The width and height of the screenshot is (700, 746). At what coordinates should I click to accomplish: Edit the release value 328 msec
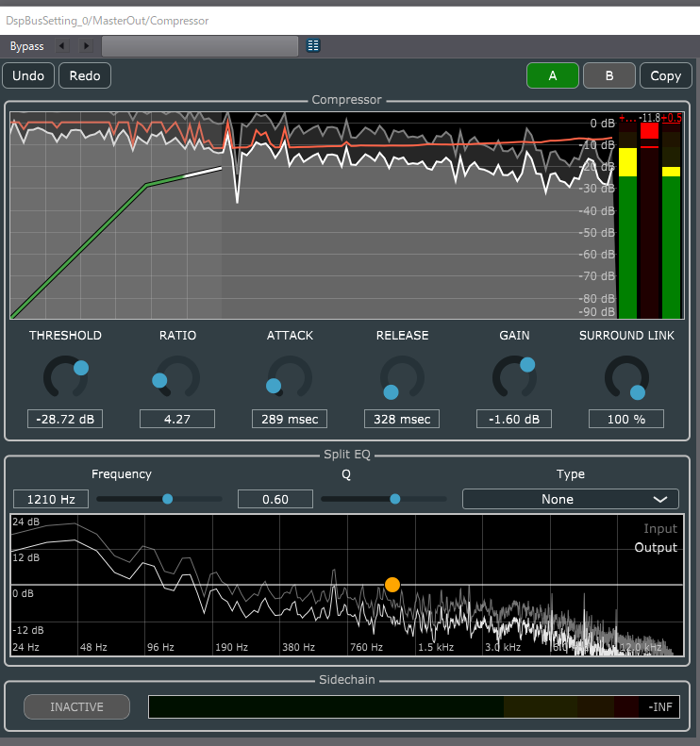[402, 419]
